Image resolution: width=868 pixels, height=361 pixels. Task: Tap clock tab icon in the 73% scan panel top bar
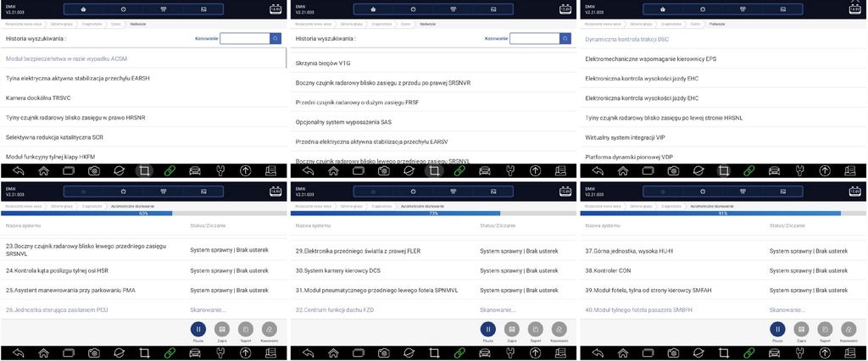(414, 191)
